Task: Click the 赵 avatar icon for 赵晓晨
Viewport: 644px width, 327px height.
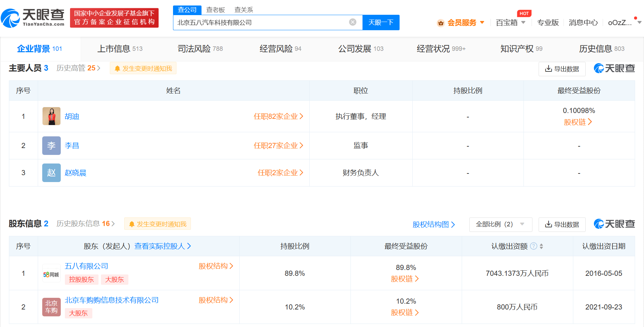Action: coord(51,173)
